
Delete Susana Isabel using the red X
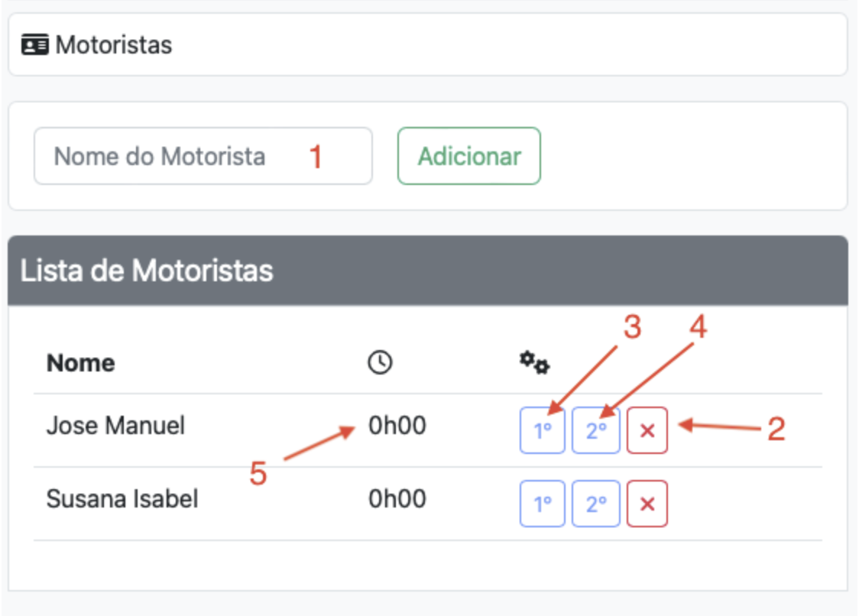point(647,504)
